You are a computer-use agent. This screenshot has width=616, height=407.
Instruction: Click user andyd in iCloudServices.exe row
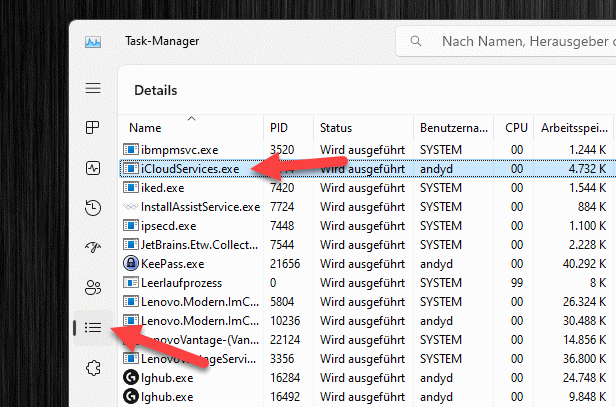436,169
